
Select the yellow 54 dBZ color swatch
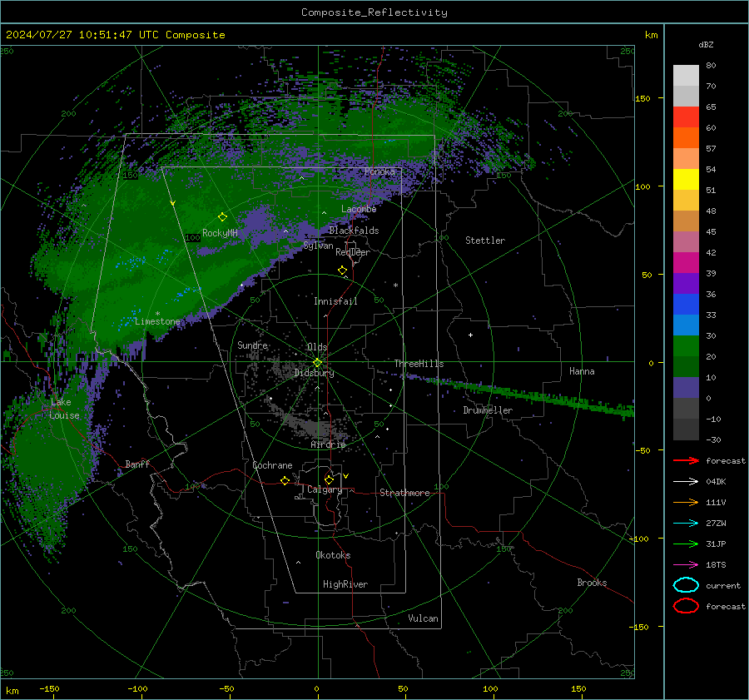(x=686, y=180)
